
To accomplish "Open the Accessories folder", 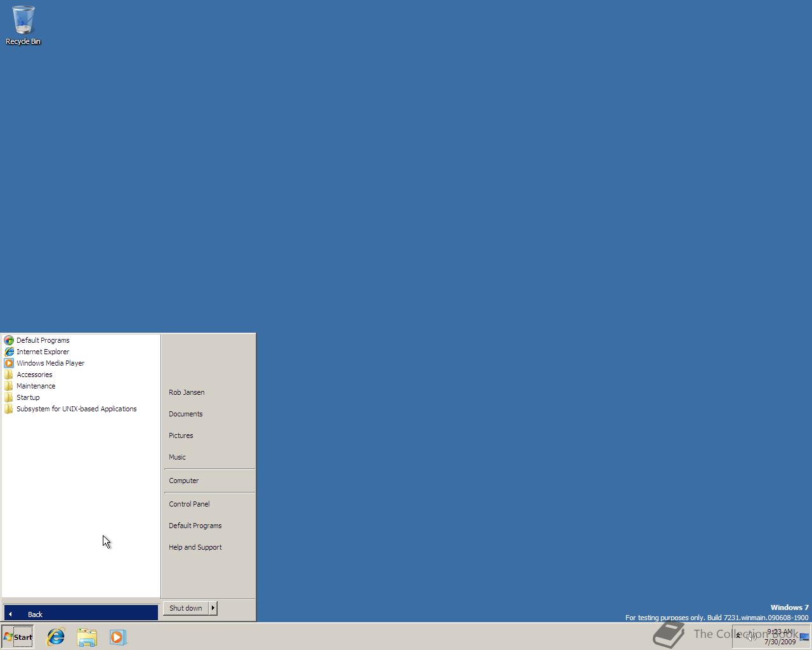I will [x=34, y=374].
